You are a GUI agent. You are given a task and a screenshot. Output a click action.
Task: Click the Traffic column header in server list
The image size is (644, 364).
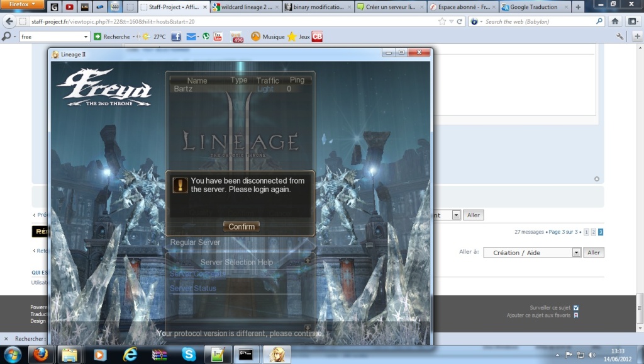[x=268, y=81]
